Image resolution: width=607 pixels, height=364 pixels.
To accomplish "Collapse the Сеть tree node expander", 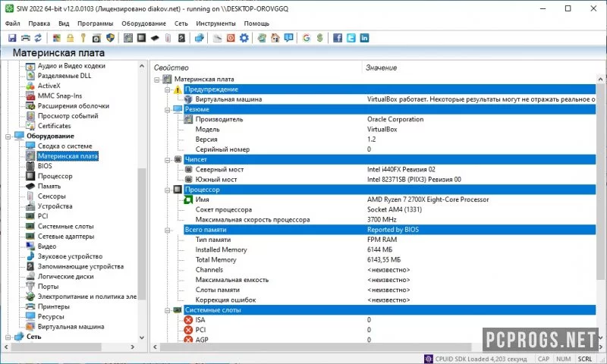I will point(8,337).
